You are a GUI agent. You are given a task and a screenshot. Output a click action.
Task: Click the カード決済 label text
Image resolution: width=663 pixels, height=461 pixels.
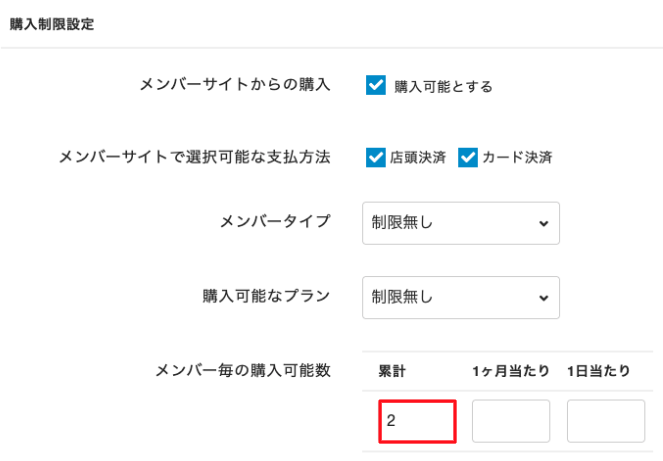(517, 158)
